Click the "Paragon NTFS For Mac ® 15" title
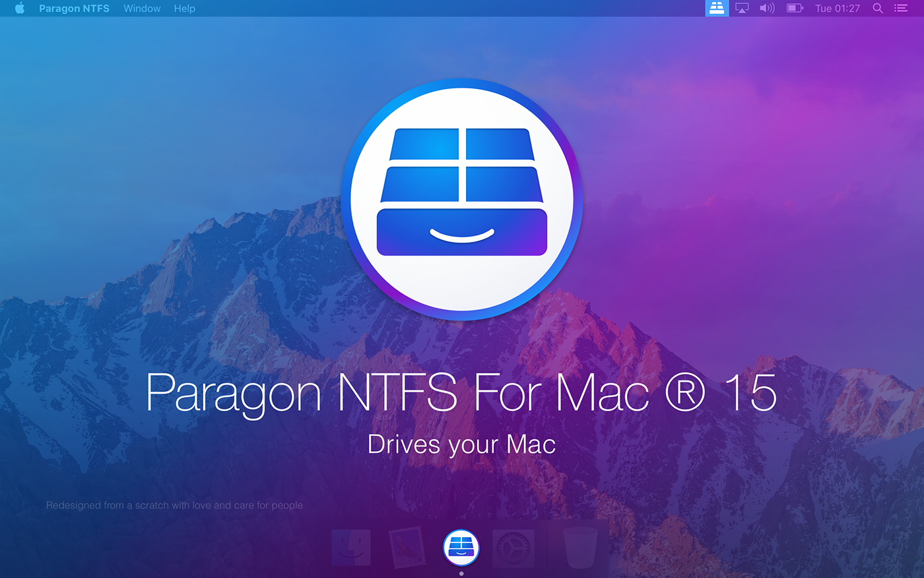 coord(461,393)
